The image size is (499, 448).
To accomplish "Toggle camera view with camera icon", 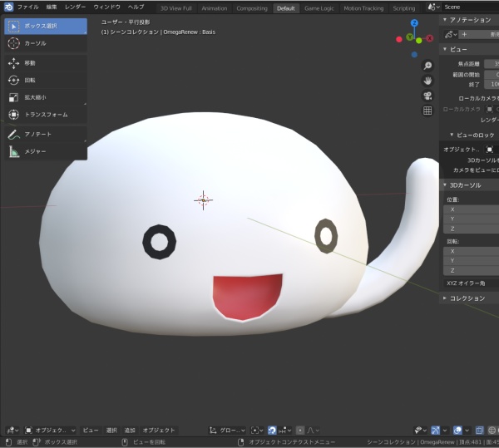I will point(427,96).
